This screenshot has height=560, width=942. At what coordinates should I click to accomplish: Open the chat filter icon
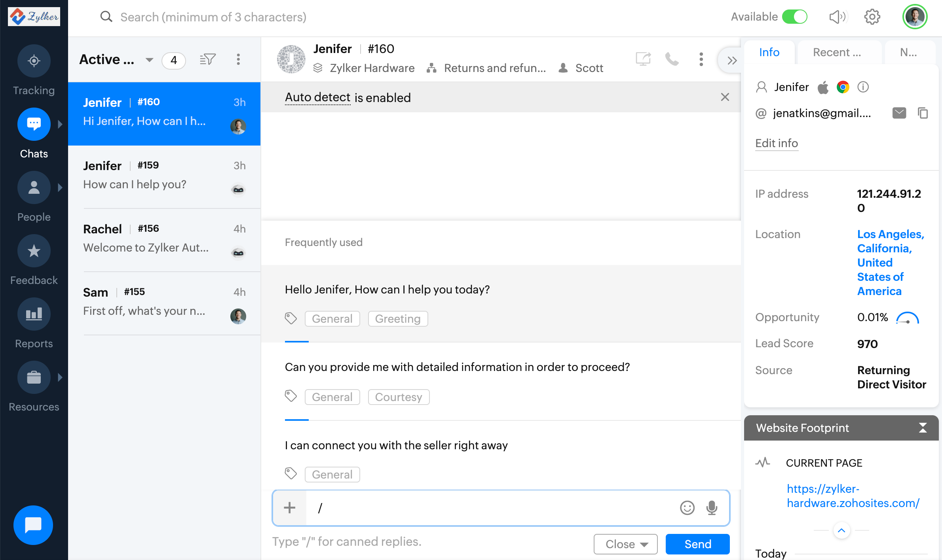[x=207, y=60]
